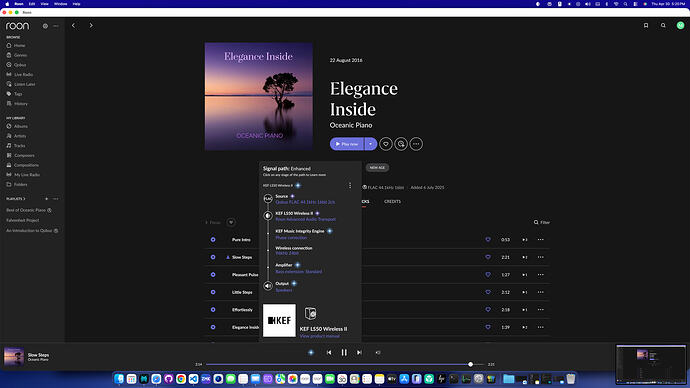Viewport: 690px width, 388px height.
Task: Go to Composers in My Library
Action: click(x=20, y=155)
